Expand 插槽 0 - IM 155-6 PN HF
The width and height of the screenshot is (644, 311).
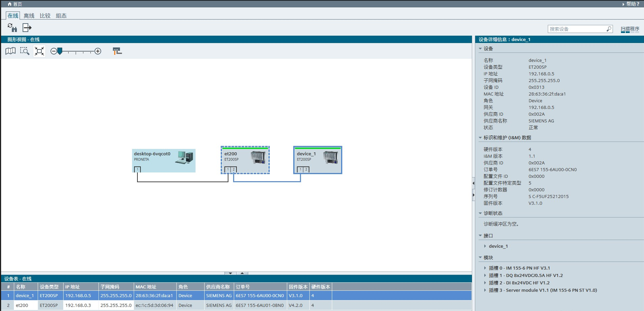[485, 268]
